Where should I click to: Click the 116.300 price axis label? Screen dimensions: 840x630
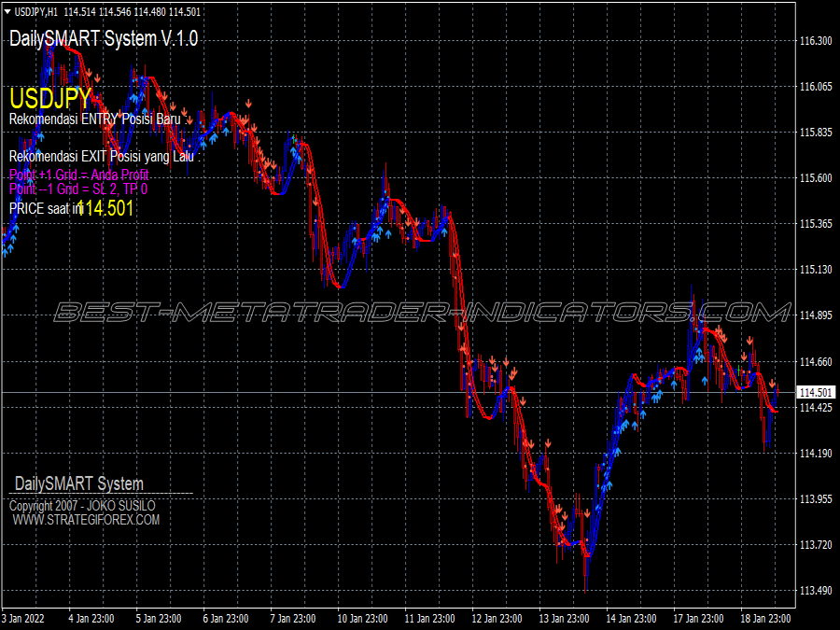[816, 41]
